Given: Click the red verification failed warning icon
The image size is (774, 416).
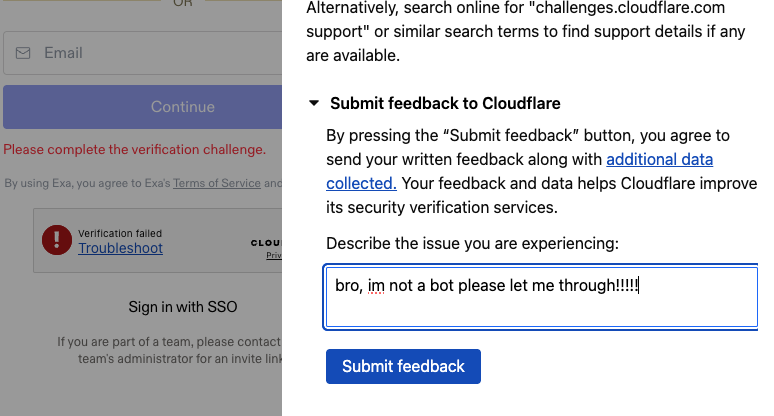Looking at the screenshot, I should (x=57, y=240).
